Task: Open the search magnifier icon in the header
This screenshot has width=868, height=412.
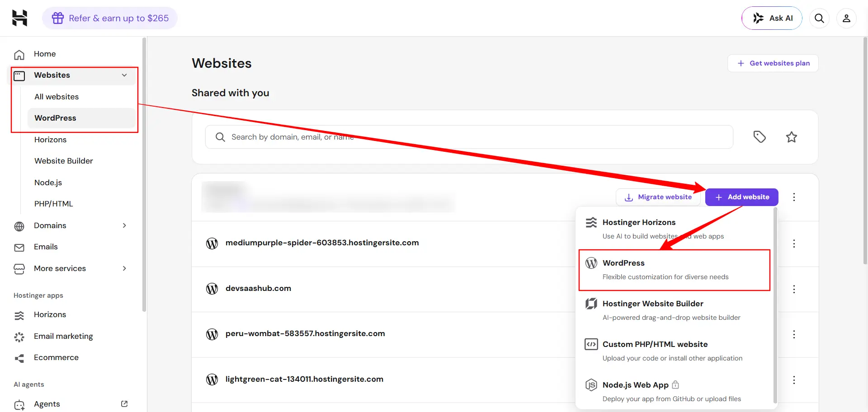Action: coord(819,18)
